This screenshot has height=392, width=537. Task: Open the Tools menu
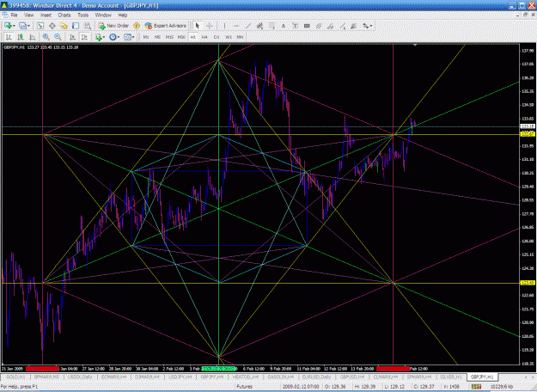[82, 15]
